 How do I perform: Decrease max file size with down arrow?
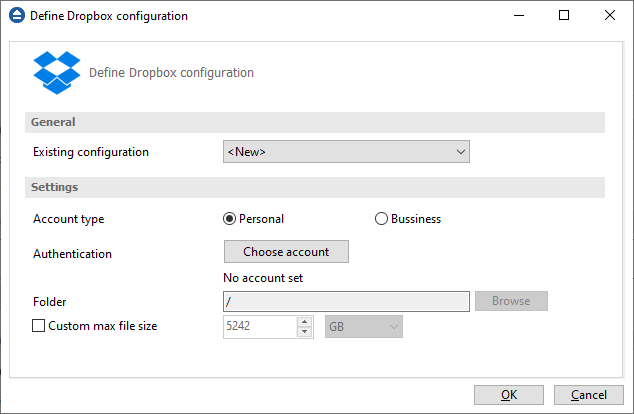(304, 332)
